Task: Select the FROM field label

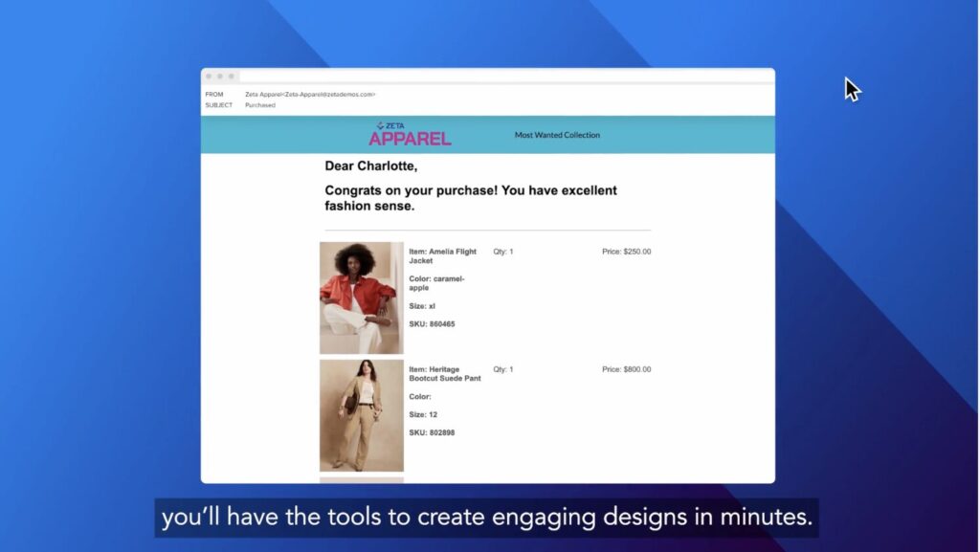Action: pos(214,95)
